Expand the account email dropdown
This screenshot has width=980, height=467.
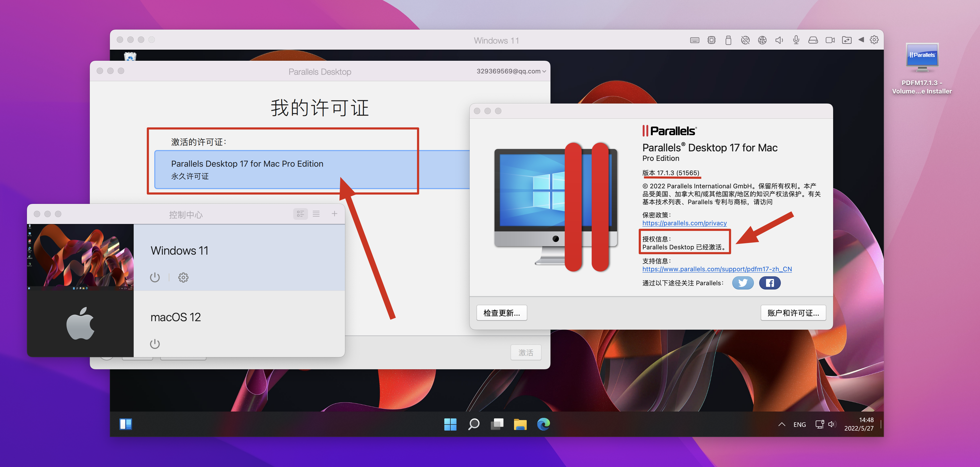coord(511,71)
